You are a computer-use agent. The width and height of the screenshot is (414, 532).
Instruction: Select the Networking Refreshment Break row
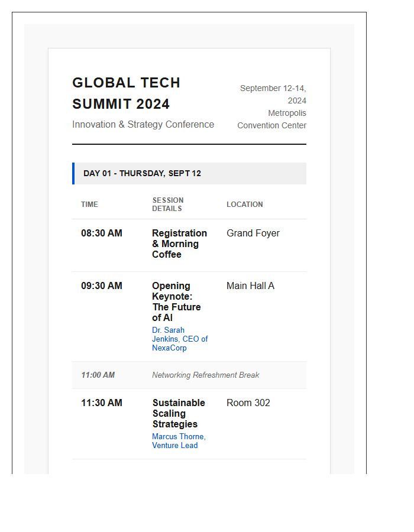tap(189, 375)
